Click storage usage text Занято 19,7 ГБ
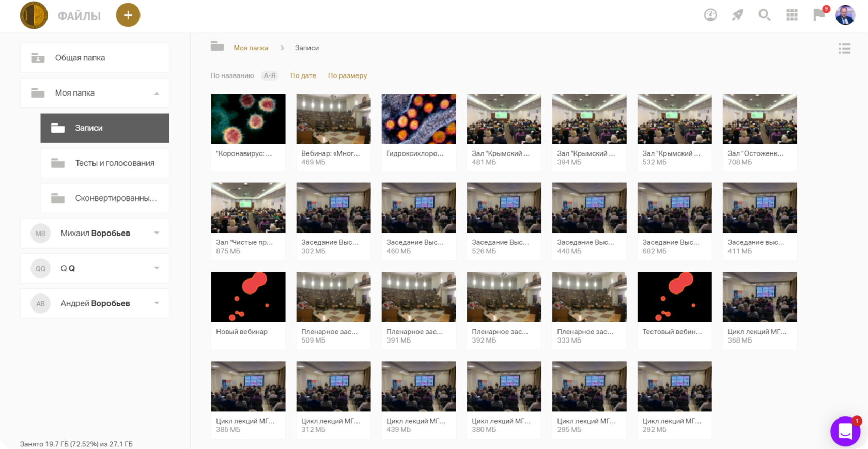The width and height of the screenshot is (868, 449). tap(76, 444)
